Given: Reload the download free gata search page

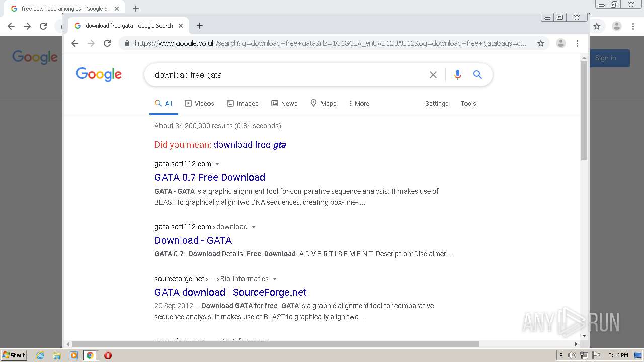Looking at the screenshot, I should click(107, 43).
